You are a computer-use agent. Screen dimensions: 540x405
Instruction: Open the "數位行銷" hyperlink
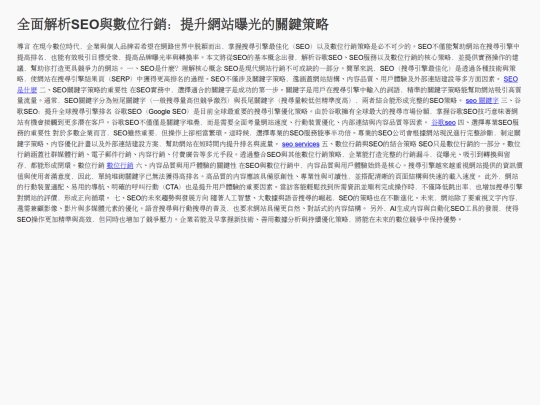[120, 165]
